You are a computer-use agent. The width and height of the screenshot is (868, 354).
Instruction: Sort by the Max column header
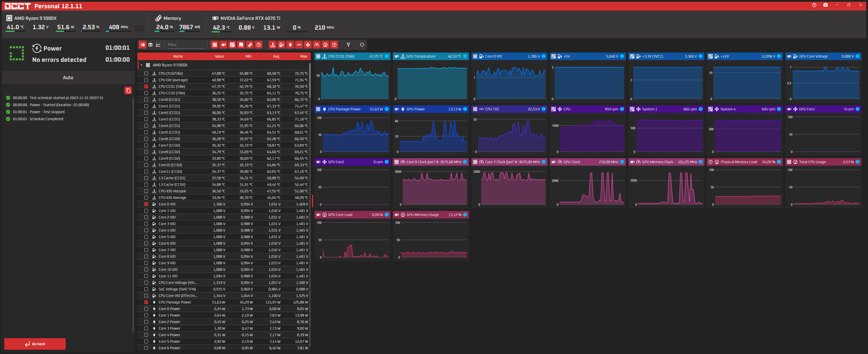point(304,56)
